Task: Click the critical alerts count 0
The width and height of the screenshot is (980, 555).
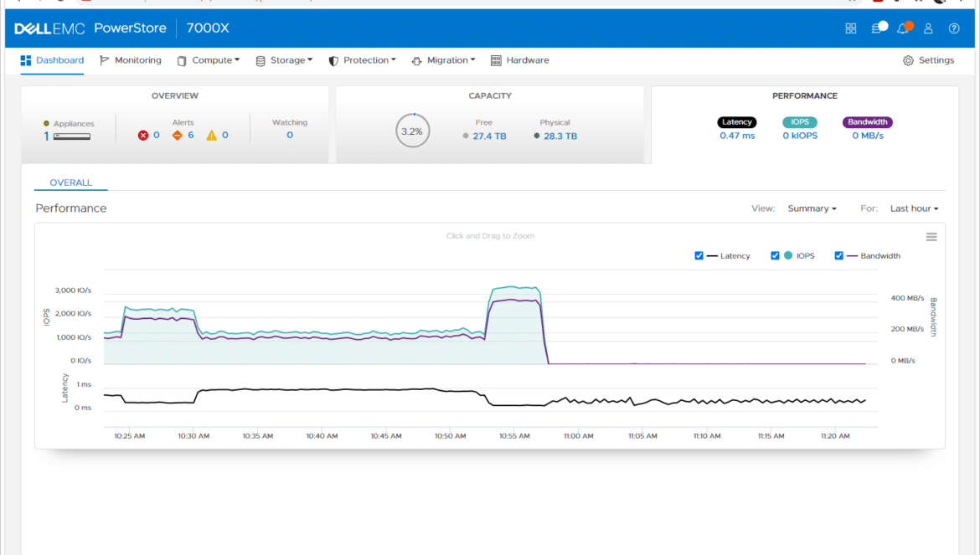Action: click(x=157, y=135)
